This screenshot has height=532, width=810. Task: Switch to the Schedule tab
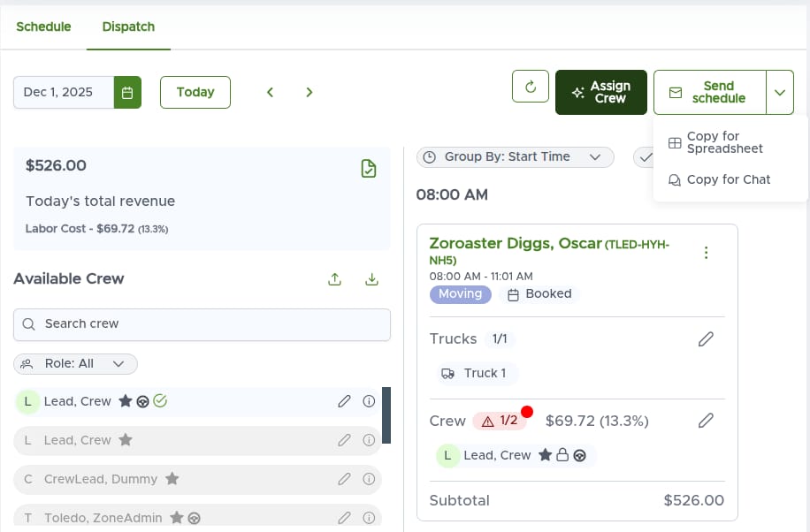[43, 27]
